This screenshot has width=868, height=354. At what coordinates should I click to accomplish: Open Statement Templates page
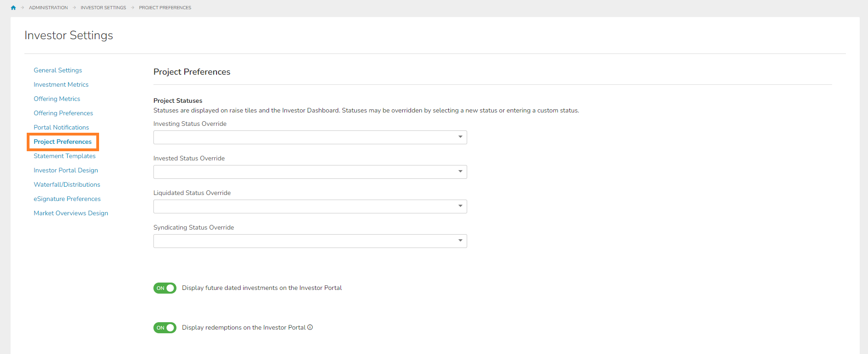coord(65,156)
